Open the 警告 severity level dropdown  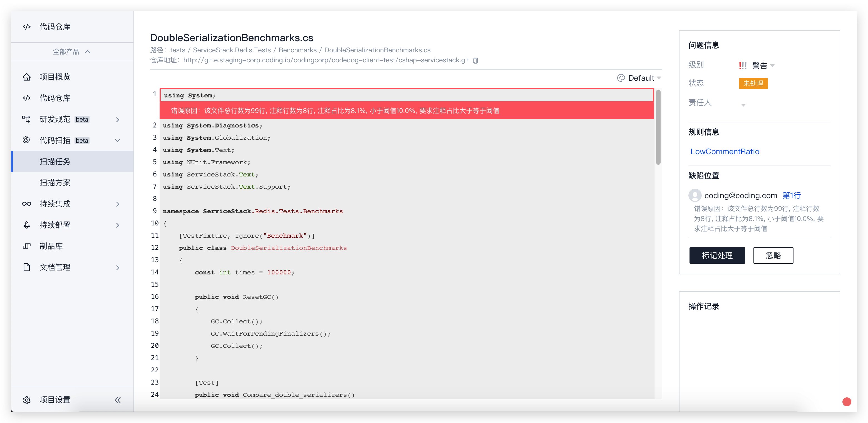(x=772, y=65)
